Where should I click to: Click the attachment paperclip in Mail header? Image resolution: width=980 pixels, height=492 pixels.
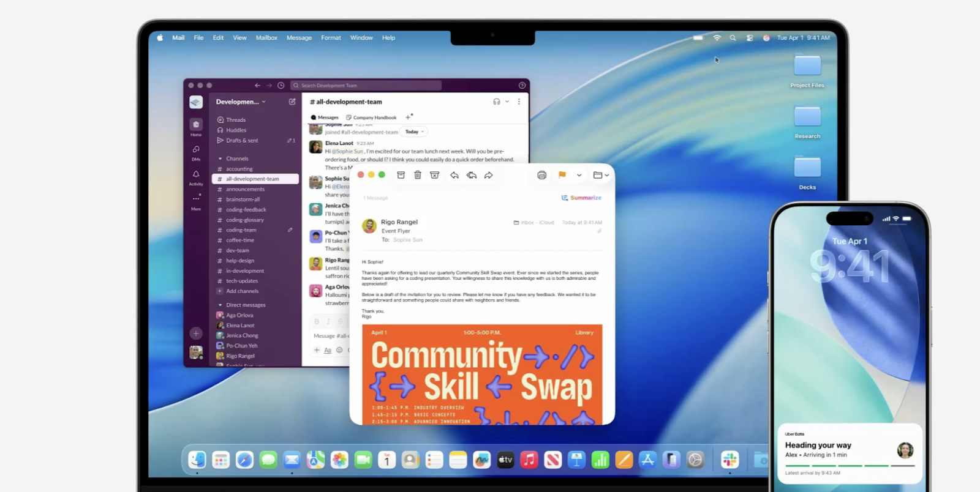coord(600,231)
